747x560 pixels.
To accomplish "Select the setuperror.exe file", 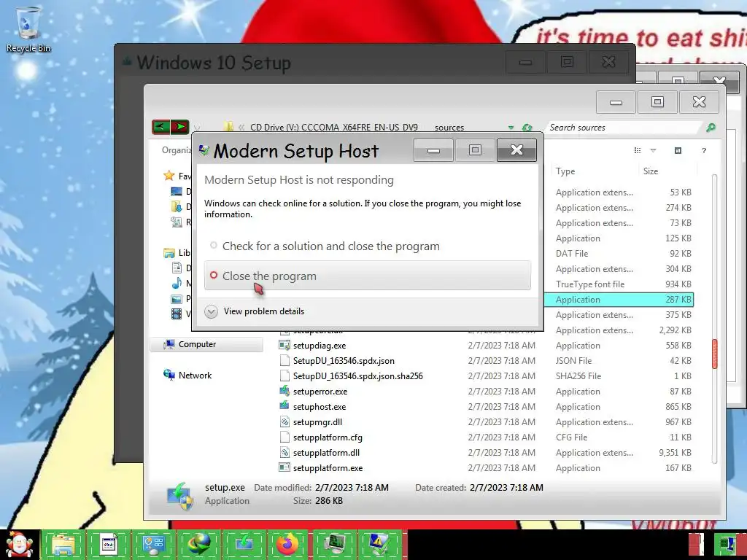I will (320, 392).
